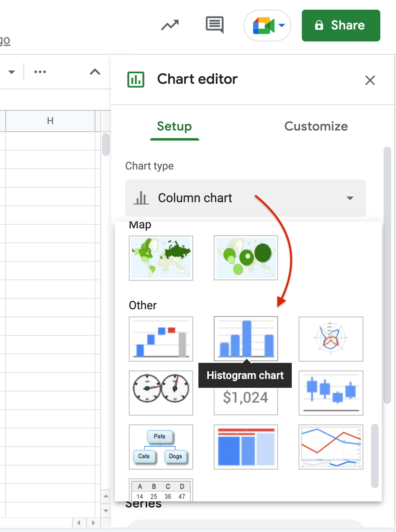Pick the Pets organizational chart type
Image resolution: width=396 pixels, height=532 pixels.
pos(161,447)
